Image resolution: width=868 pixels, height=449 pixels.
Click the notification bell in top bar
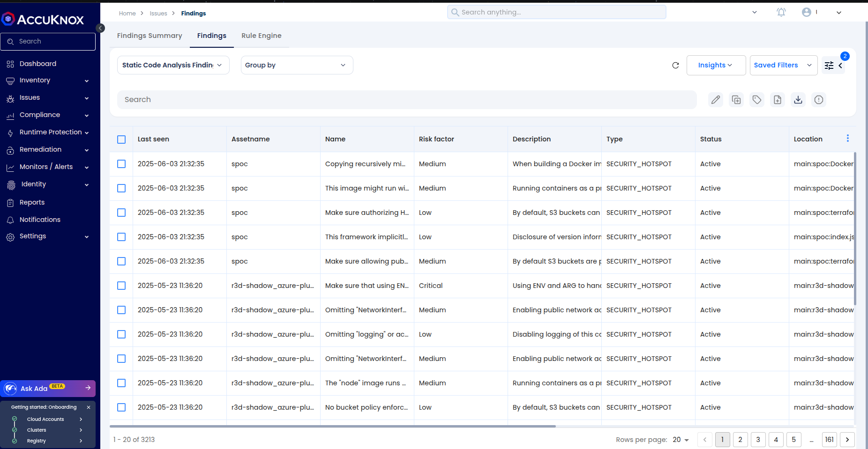(x=781, y=13)
